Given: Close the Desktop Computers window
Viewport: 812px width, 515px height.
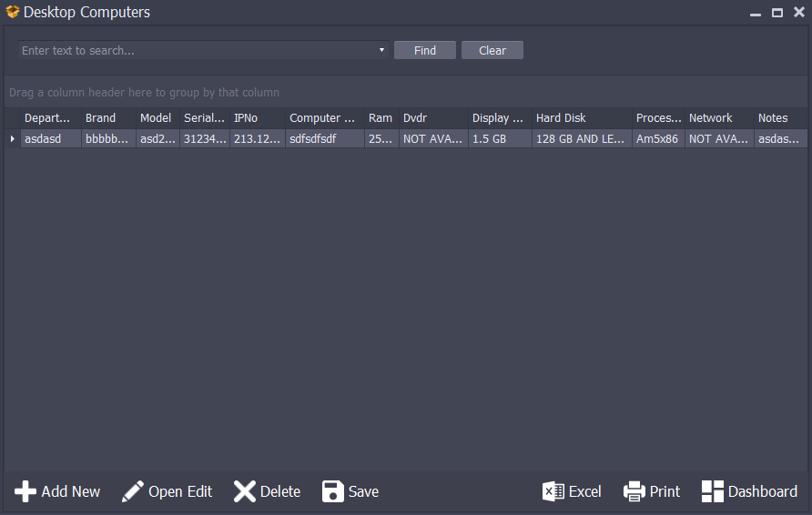Looking at the screenshot, I should point(799,12).
